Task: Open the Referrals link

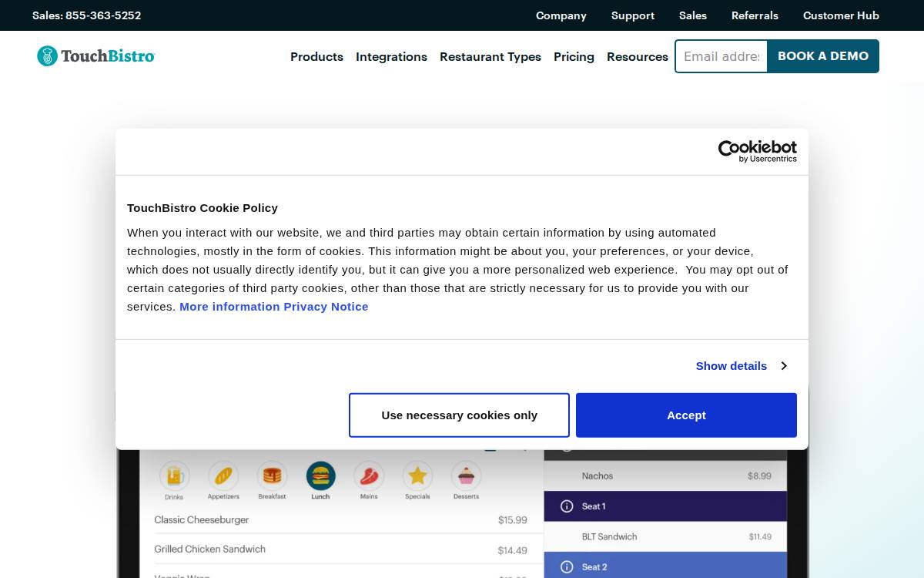Action: pos(755,15)
